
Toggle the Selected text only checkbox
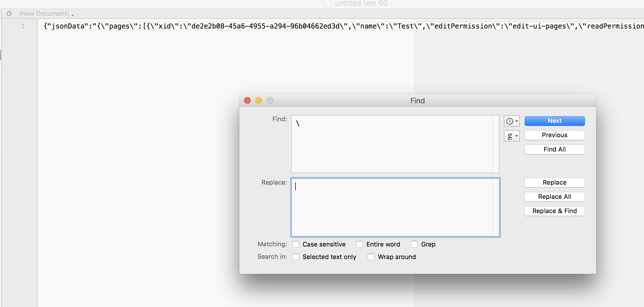click(x=296, y=257)
